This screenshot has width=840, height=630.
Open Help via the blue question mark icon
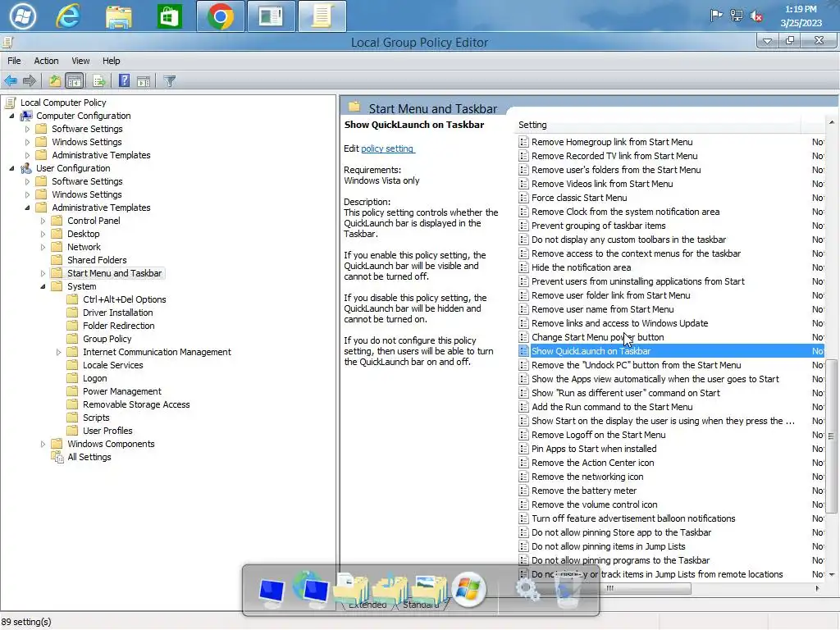point(125,81)
